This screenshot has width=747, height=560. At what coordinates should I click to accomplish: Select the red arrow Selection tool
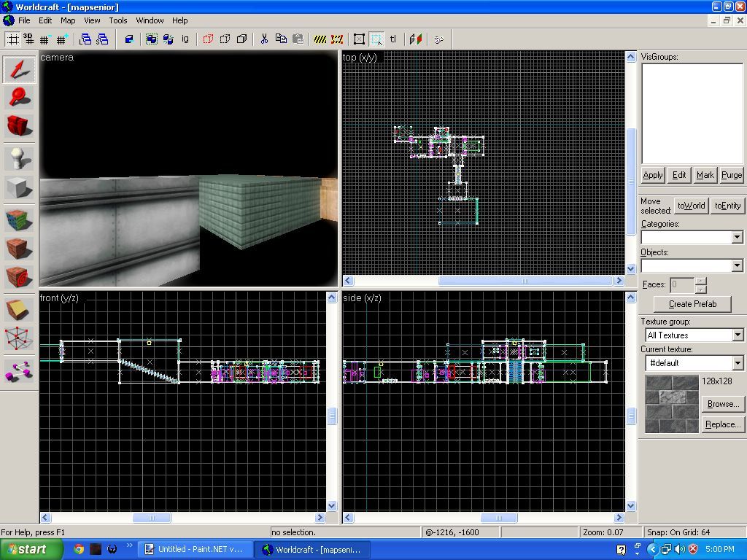coord(19,70)
